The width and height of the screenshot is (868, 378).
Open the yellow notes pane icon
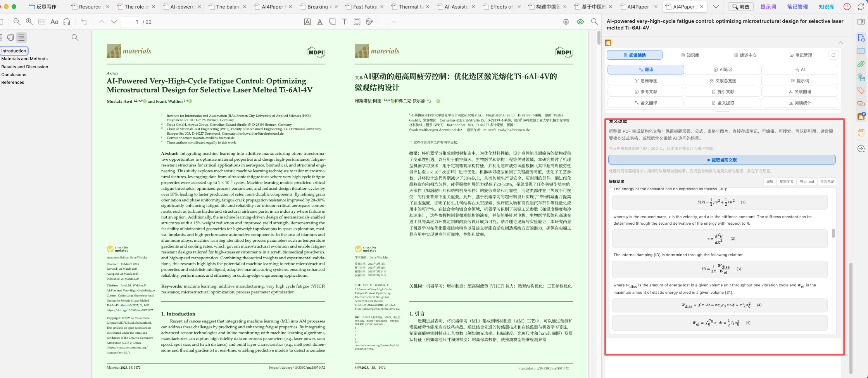[861, 133]
